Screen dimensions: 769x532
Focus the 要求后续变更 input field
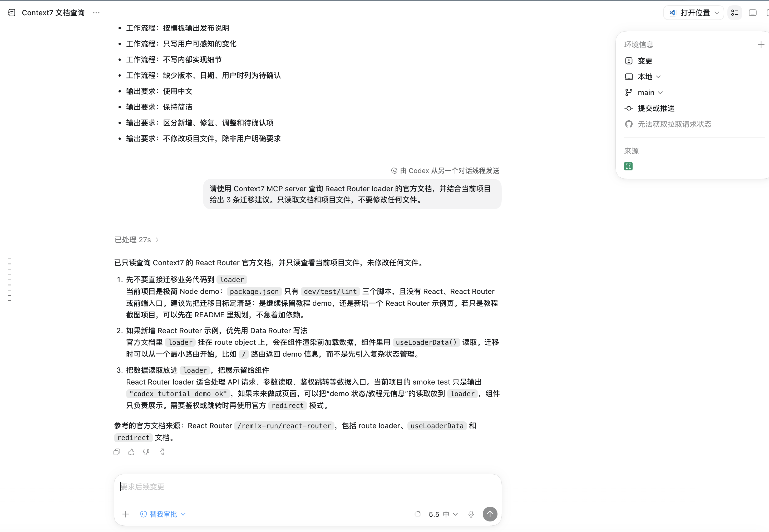pyautogui.click(x=307, y=487)
